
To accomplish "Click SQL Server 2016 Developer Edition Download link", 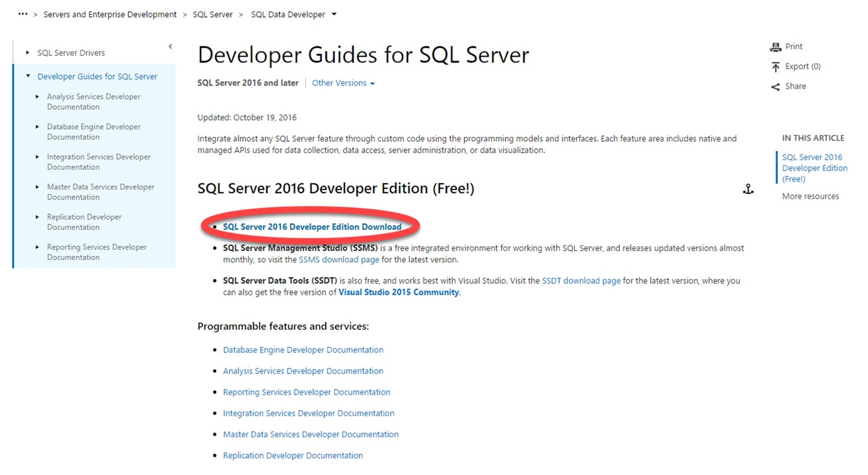I will point(312,227).
